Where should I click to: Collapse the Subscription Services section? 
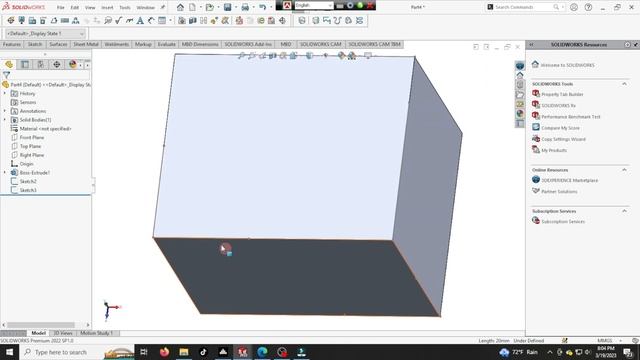point(624,211)
